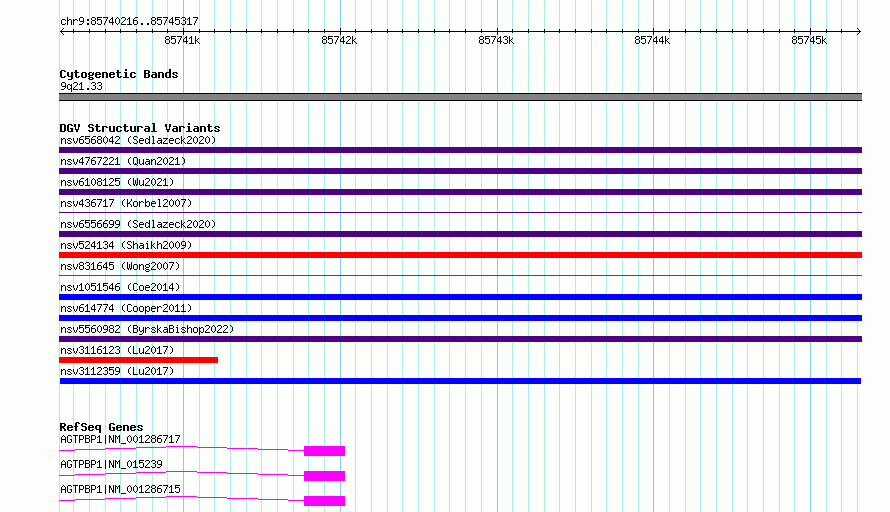Screen dimensions: 890x512
Task: Open variant nsv3112359 (Lu2017) label
Action: [x=117, y=371]
